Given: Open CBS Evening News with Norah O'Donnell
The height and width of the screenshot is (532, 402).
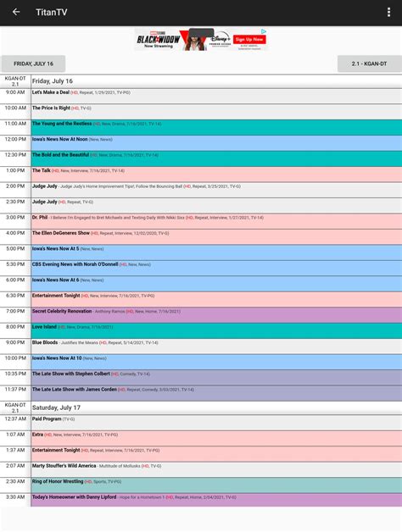Looking at the screenshot, I should [216, 268].
